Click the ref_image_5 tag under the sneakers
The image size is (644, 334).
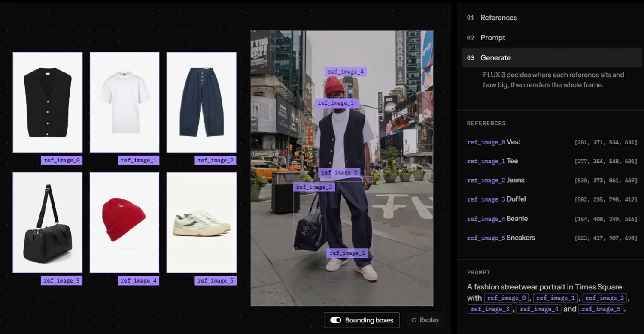(216, 280)
